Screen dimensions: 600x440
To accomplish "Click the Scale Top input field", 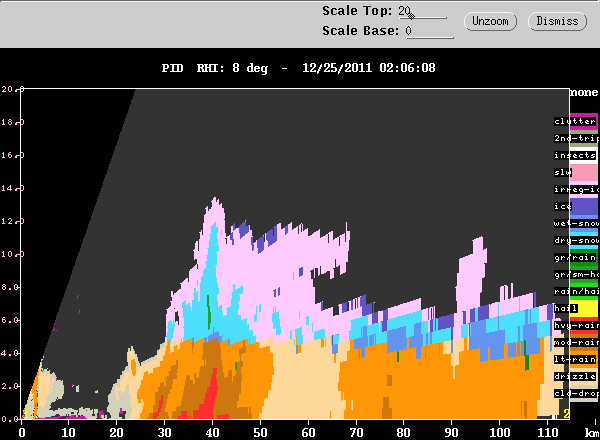I will [x=424, y=12].
